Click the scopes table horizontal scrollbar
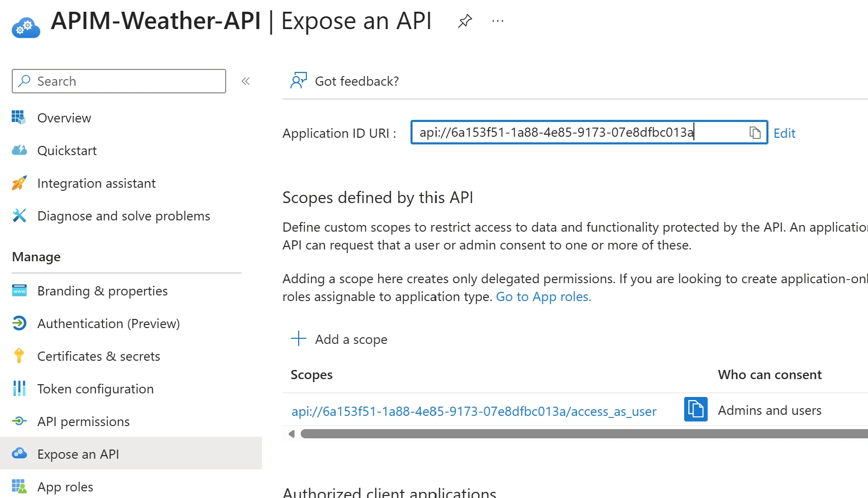Viewport: 868px width, 498px height. (x=584, y=434)
